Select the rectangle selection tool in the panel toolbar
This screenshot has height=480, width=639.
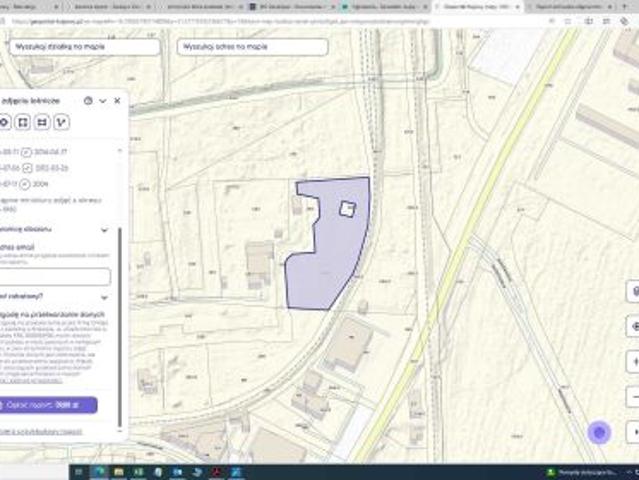point(22,122)
